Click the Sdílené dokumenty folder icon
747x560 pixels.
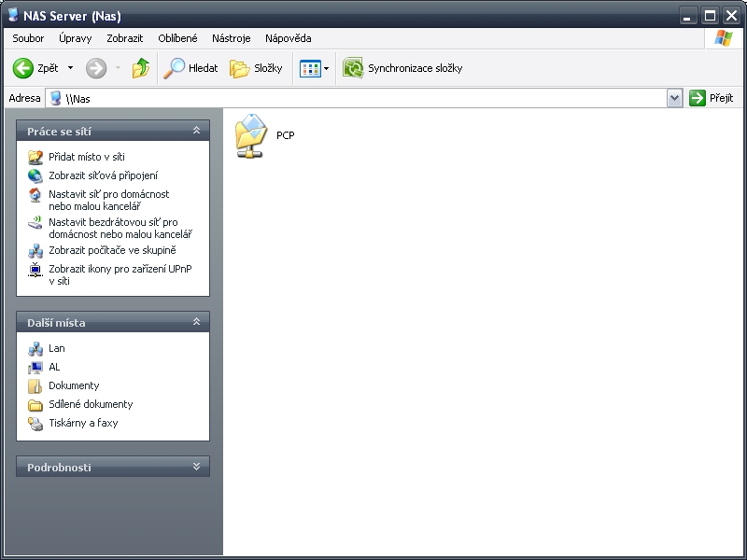click(x=35, y=405)
